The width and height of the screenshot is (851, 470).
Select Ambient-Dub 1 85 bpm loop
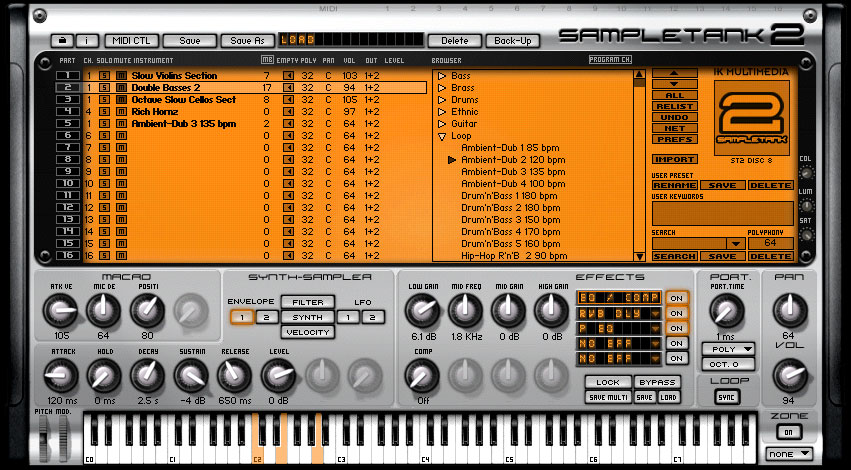click(510, 148)
